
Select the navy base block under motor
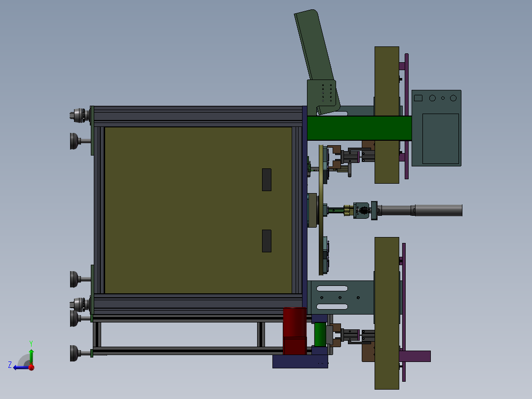click(300, 361)
